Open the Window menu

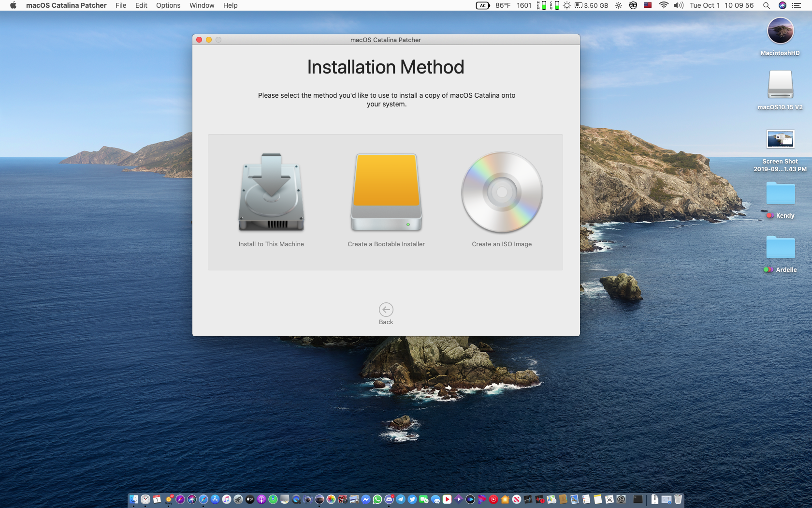[x=202, y=5]
